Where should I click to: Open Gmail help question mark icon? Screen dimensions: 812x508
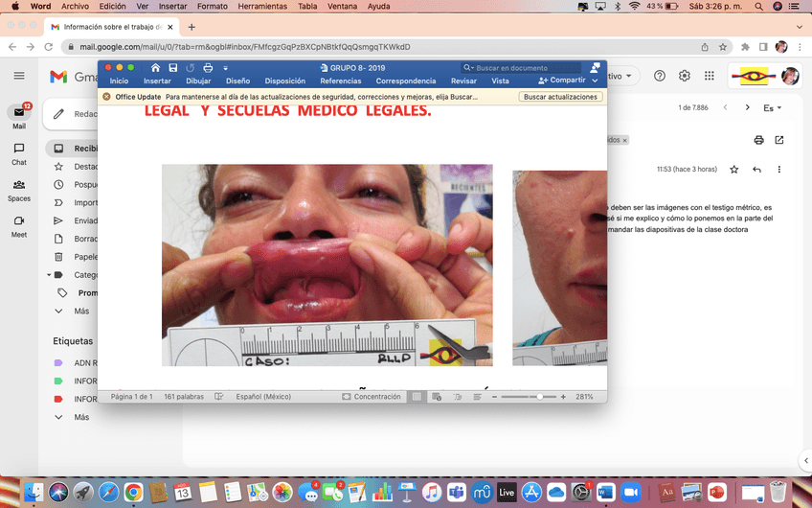[x=660, y=76]
